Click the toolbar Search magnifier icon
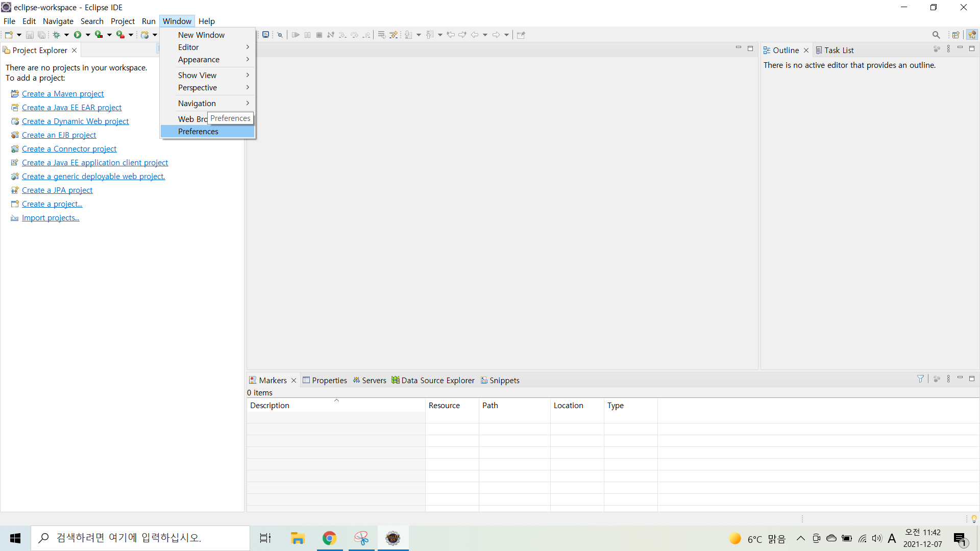The width and height of the screenshot is (980, 551). [x=936, y=35]
